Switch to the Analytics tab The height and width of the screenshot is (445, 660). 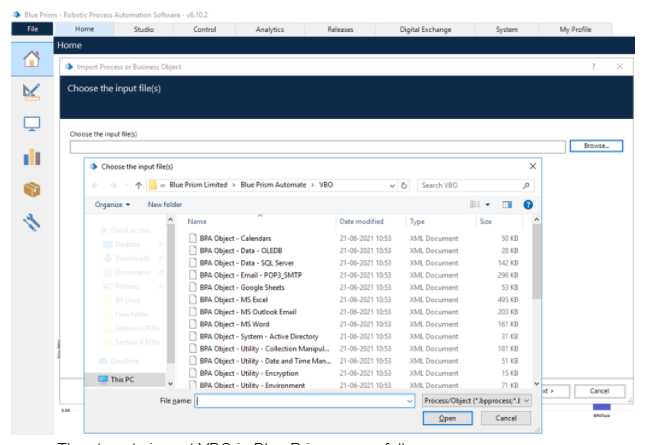point(270,29)
